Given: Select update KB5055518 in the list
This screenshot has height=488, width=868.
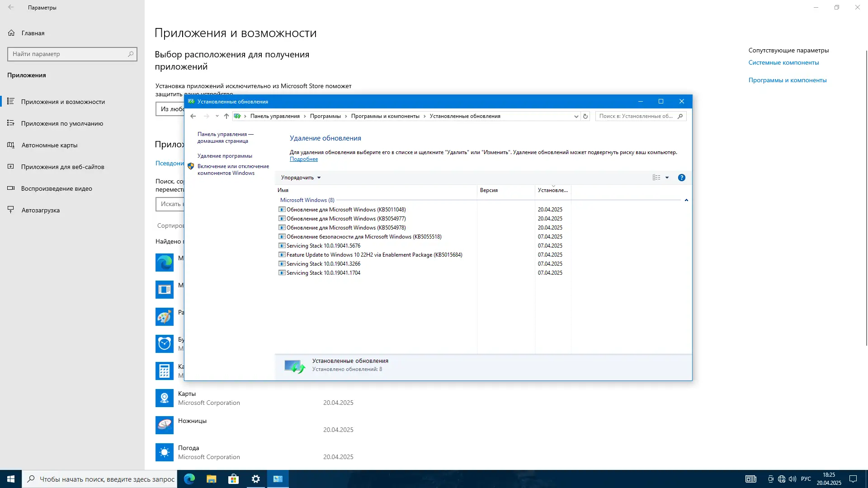Looking at the screenshot, I should click(x=363, y=237).
